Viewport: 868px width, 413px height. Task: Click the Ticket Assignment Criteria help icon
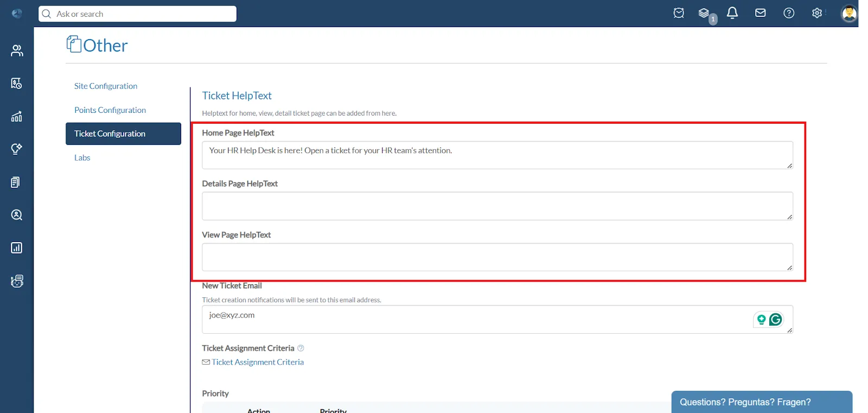[x=301, y=348]
